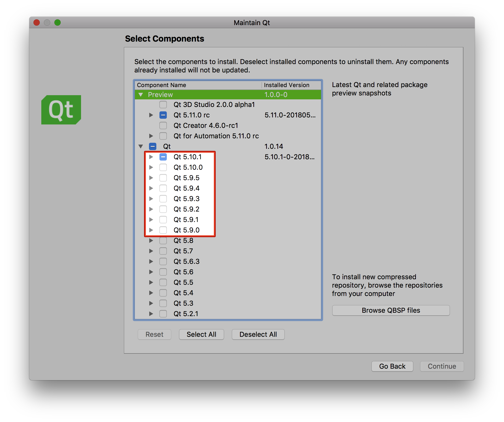504x422 pixels.
Task: Check the Qt 5.6 checkbox
Action: click(x=163, y=272)
